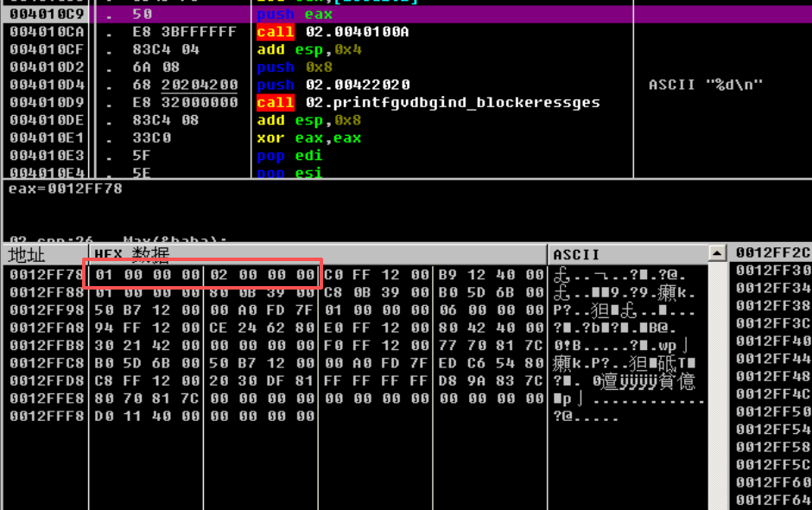This screenshot has width=812, height=510.
Task: Select stack address 0012FF48
Action: pos(772,376)
